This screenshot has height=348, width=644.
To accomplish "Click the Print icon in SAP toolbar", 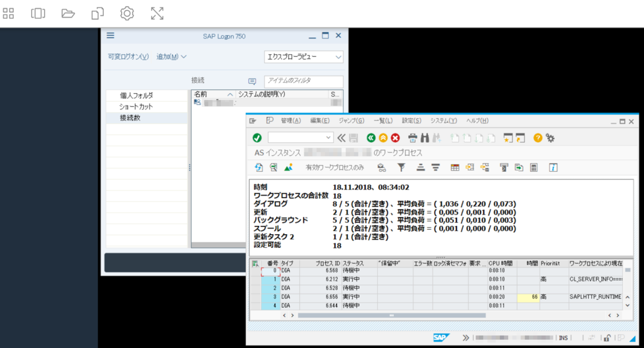I will (x=413, y=138).
